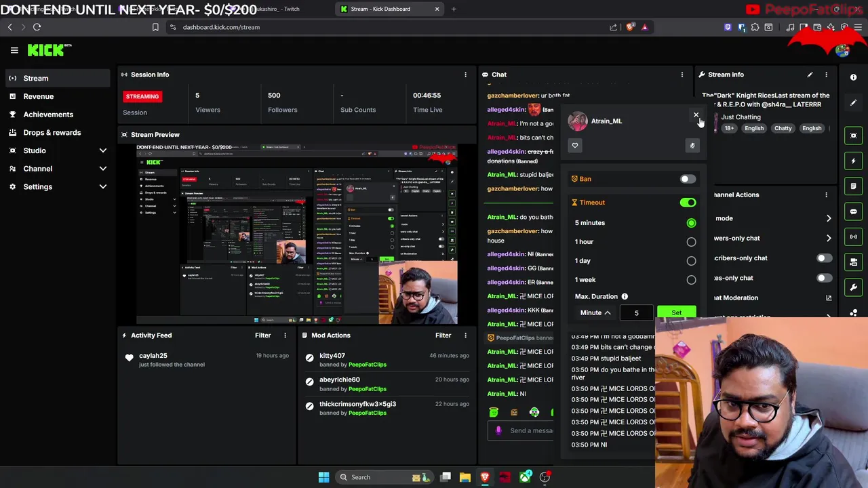Click the info circle icon in the right rail
Viewport: 868px width, 488px height.
pos(853,77)
